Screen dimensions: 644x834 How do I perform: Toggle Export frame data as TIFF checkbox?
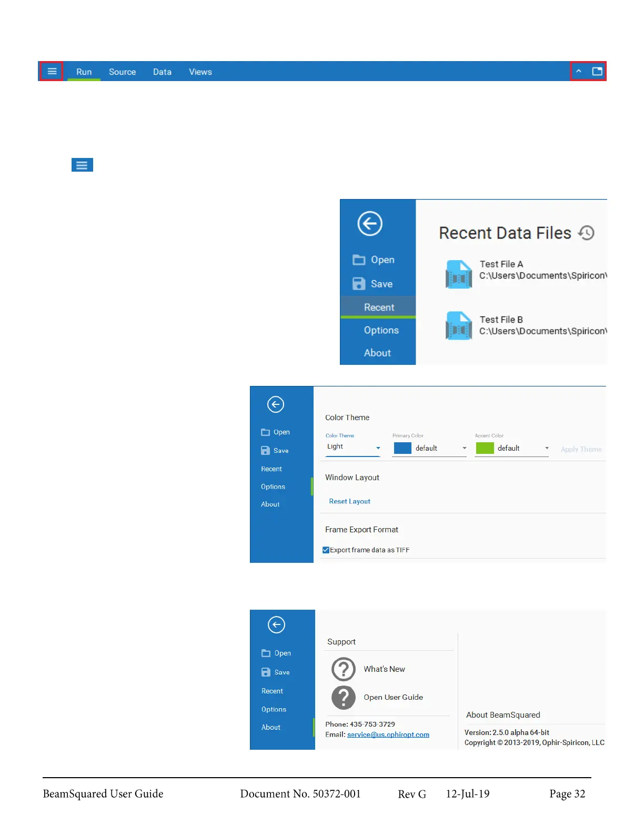(x=326, y=550)
